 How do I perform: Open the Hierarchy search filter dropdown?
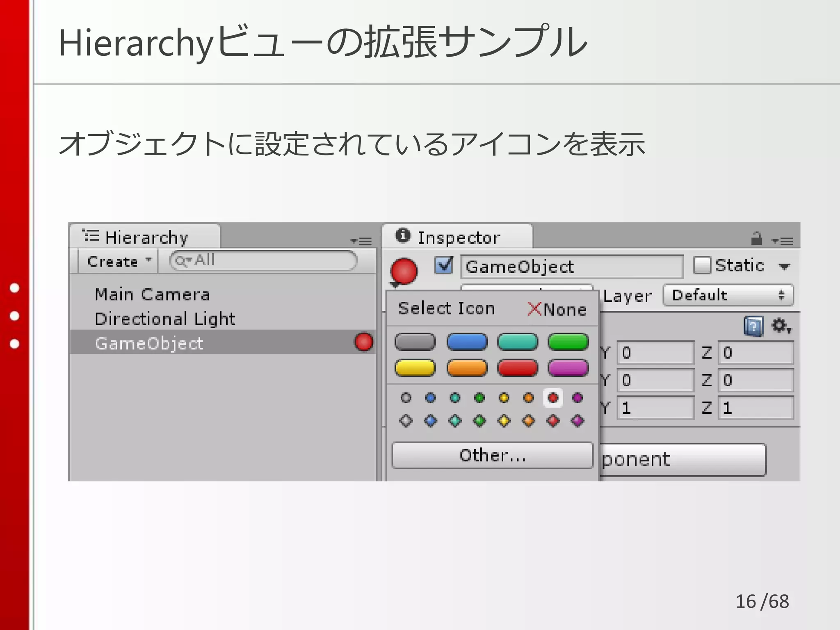tap(183, 261)
